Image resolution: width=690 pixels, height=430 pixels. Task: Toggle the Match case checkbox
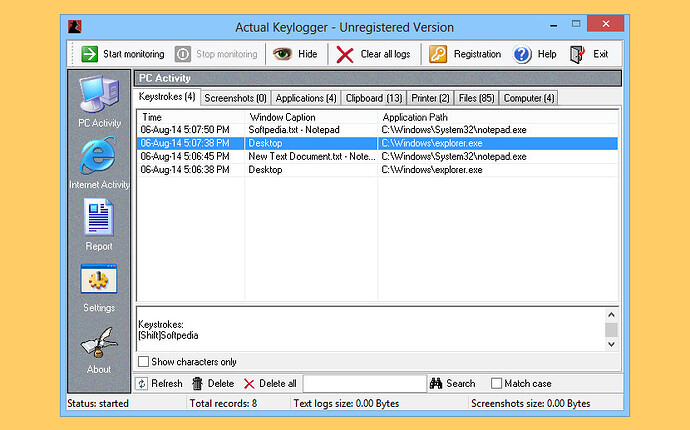pos(497,383)
